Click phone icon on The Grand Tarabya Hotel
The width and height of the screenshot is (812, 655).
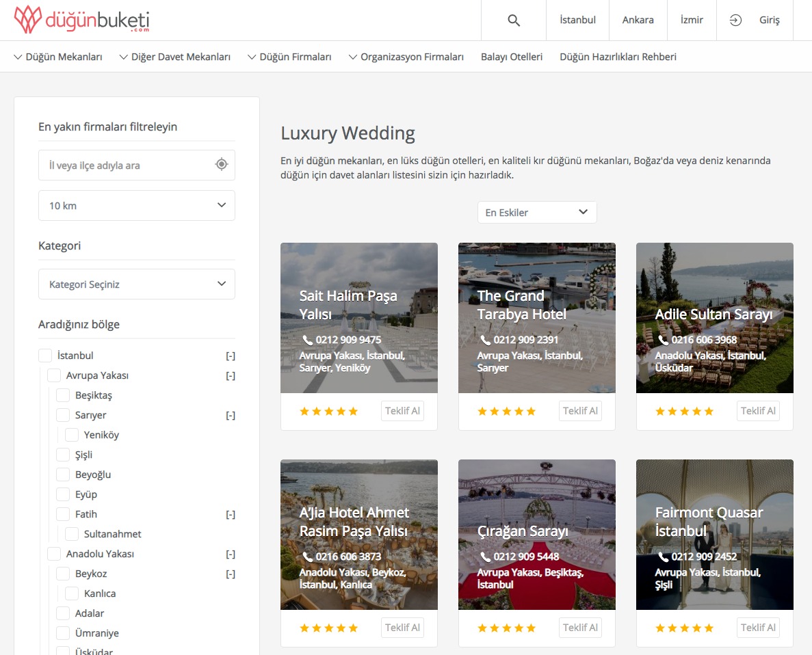[485, 340]
